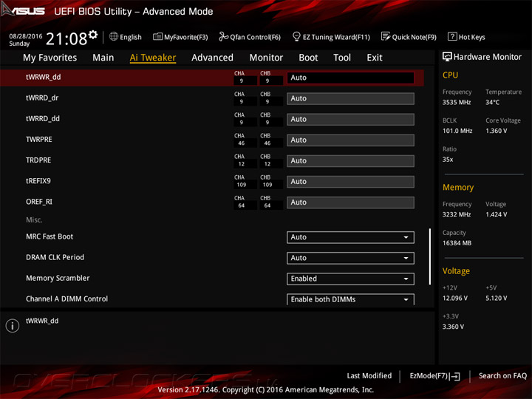Viewport: 532px width, 399px height.
Task: Select the tREFIX9 setting label
Action: click(x=38, y=181)
